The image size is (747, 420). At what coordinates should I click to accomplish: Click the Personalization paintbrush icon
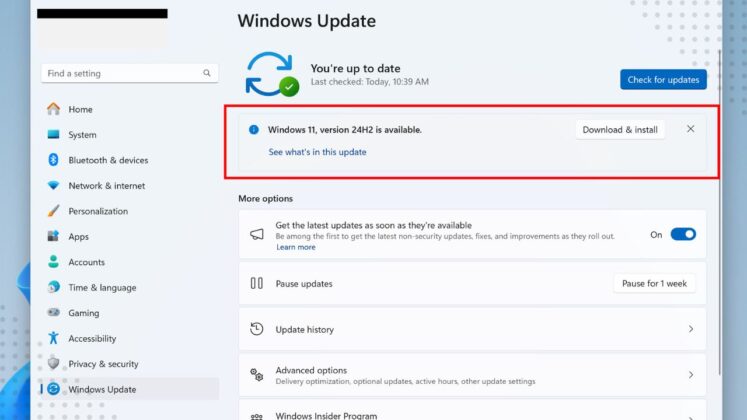click(x=53, y=211)
